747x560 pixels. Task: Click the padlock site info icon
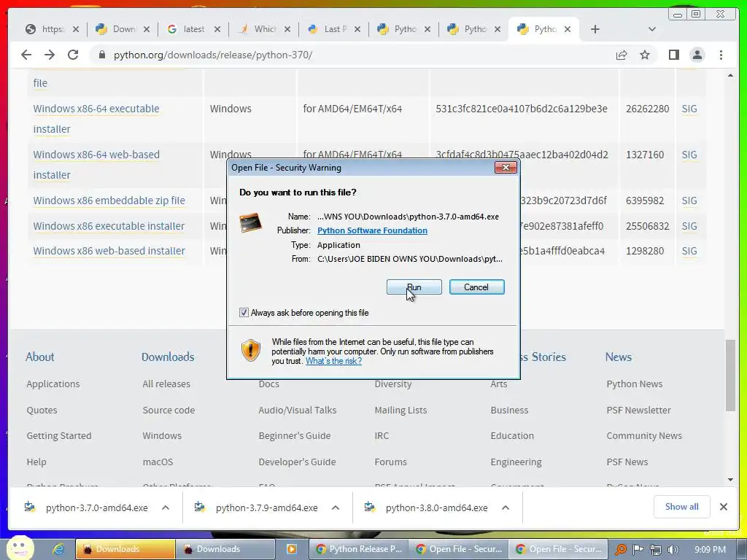[x=101, y=55]
